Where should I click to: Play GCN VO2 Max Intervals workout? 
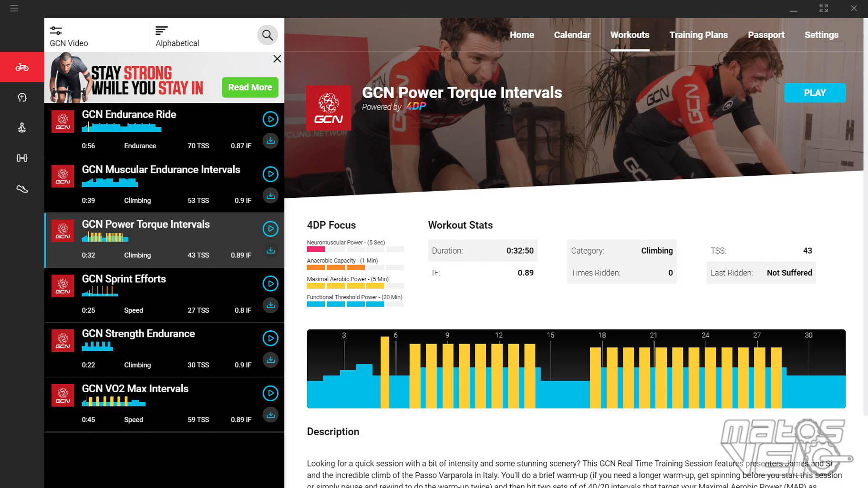click(x=270, y=393)
